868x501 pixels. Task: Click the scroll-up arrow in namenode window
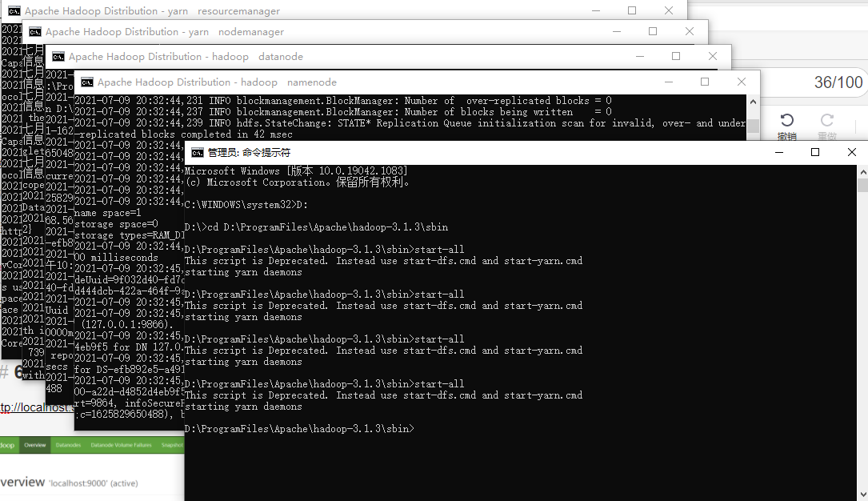coord(753,102)
